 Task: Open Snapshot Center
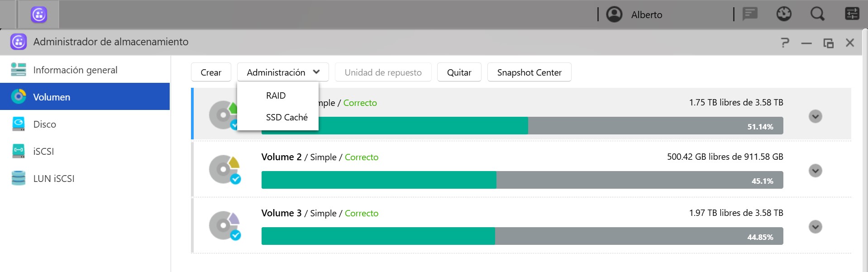[x=529, y=72]
